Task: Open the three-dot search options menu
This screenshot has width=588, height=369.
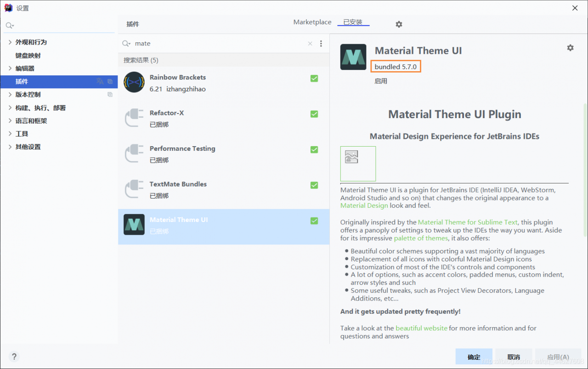Action: coord(321,44)
